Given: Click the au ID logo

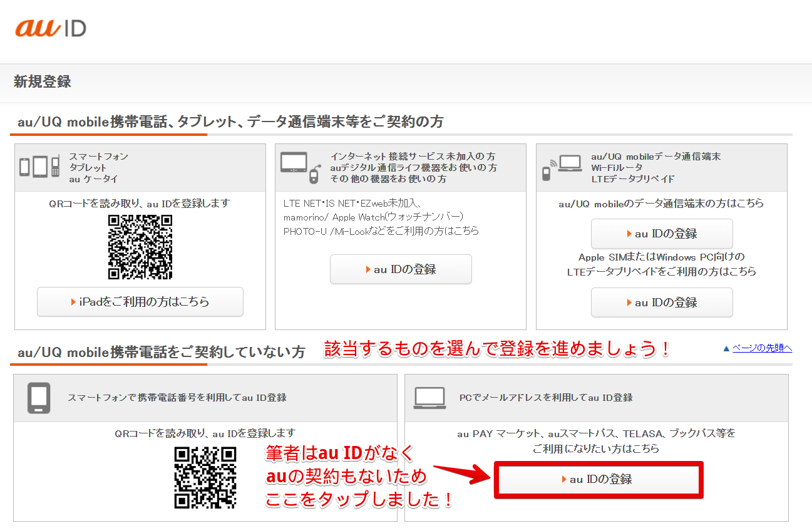Looking at the screenshot, I should tap(51, 28).
